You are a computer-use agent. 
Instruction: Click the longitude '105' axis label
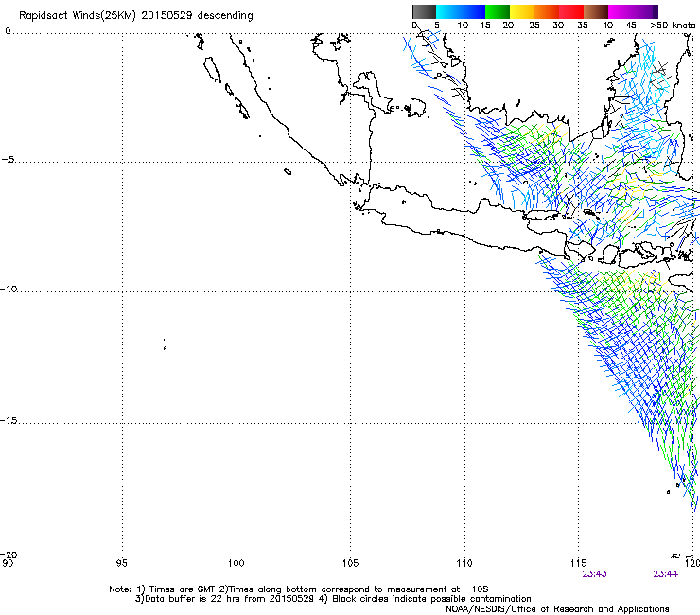point(350,563)
